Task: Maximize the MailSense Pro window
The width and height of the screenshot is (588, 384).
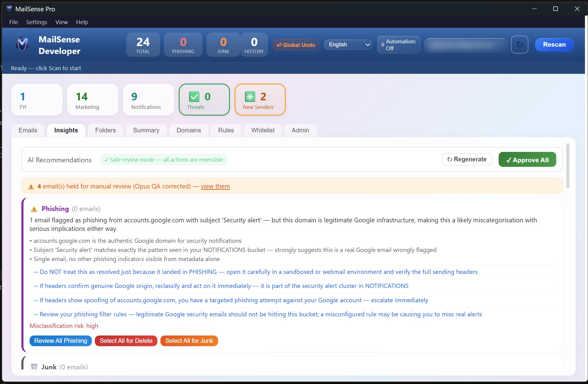Action: coord(555,9)
